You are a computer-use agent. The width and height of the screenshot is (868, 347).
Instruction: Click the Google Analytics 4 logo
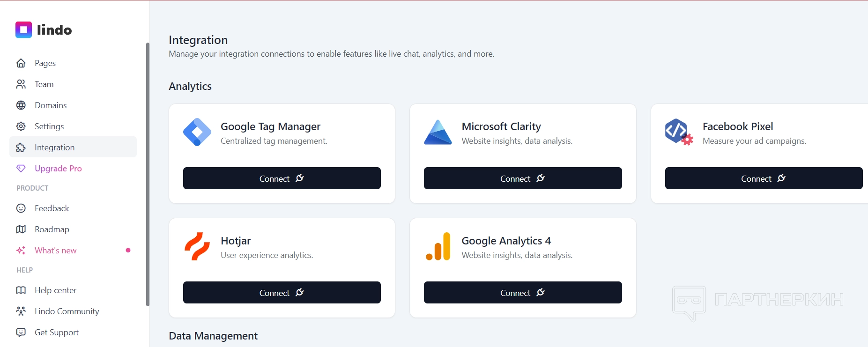click(x=438, y=246)
